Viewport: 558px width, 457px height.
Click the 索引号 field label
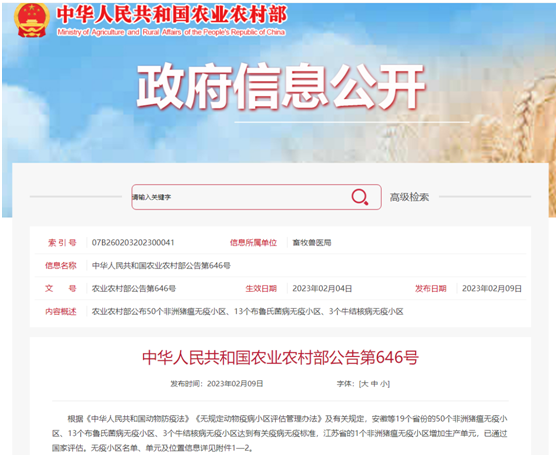point(62,243)
